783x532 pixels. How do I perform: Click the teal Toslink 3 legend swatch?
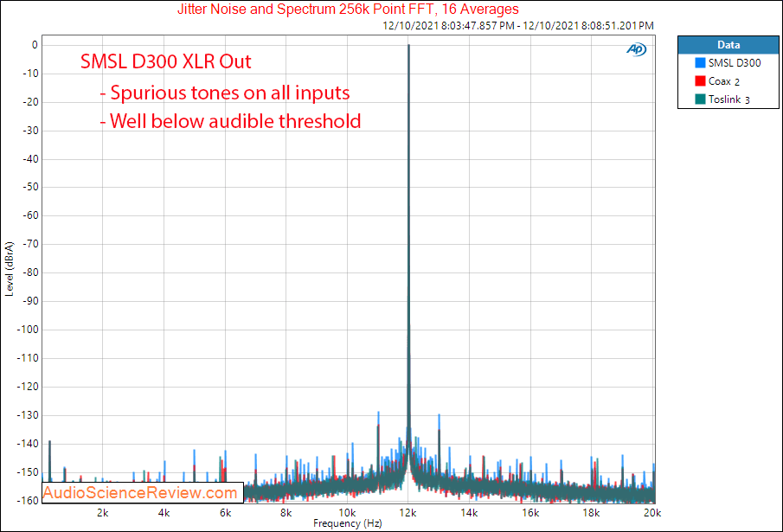point(700,99)
